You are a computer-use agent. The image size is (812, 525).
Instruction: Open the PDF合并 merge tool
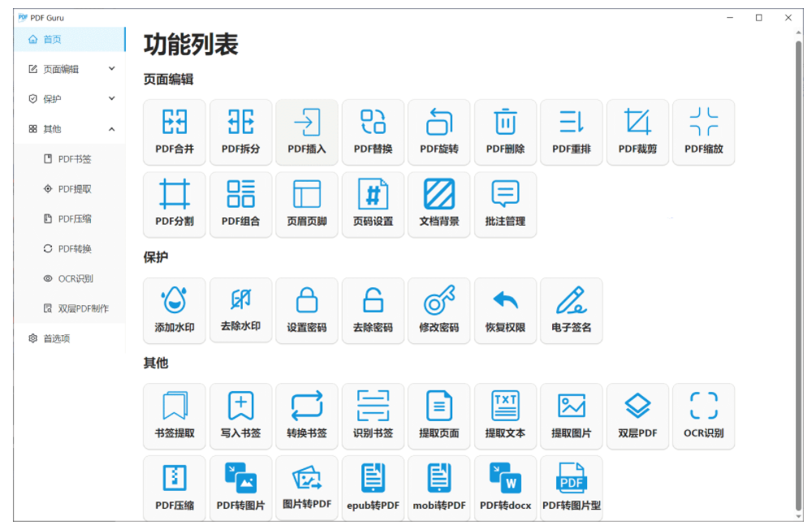click(175, 132)
